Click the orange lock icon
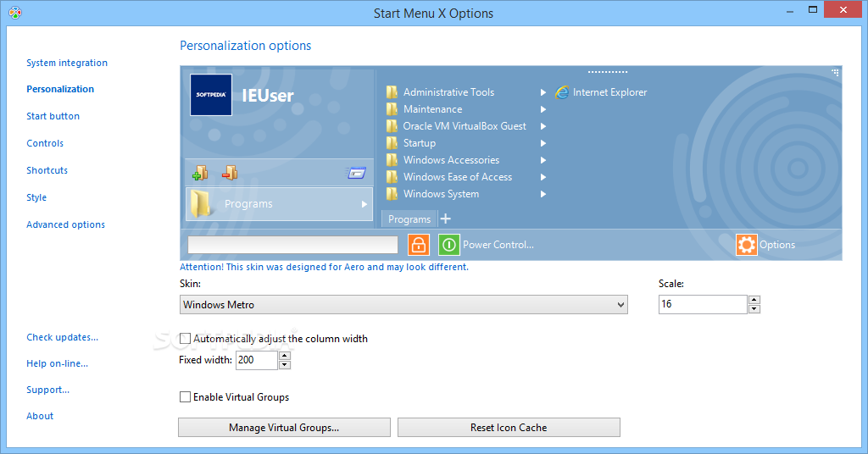 click(419, 245)
